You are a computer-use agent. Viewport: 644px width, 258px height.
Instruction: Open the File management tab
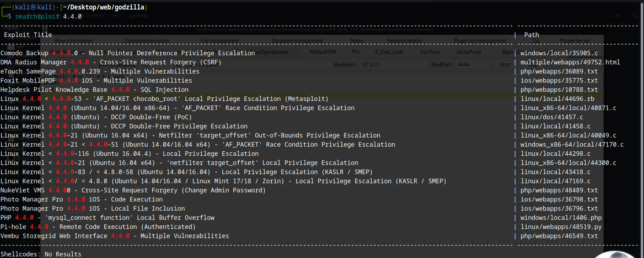220,41
